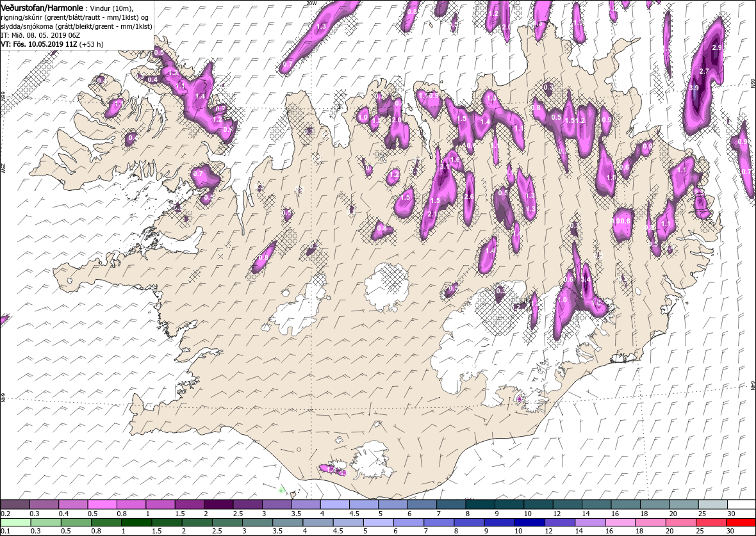Click the '0.1' label in lower legend
The image size is (756, 536).
pyautogui.click(x=6, y=531)
